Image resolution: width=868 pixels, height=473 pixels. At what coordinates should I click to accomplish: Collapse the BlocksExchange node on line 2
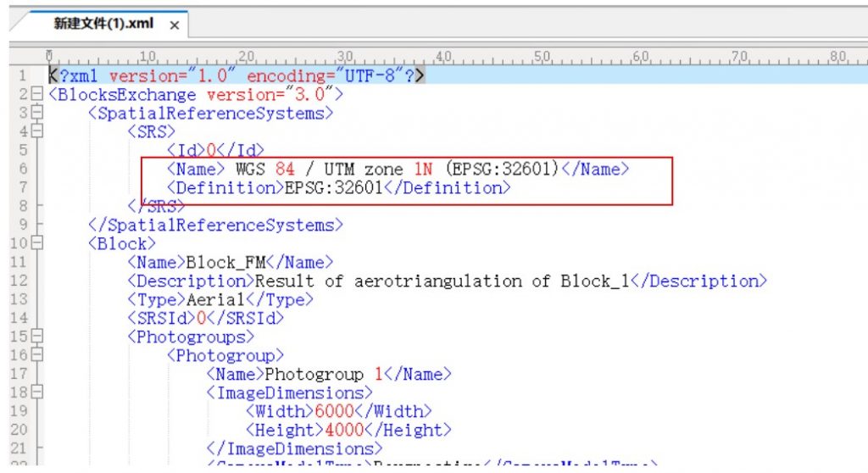pos(36,94)
